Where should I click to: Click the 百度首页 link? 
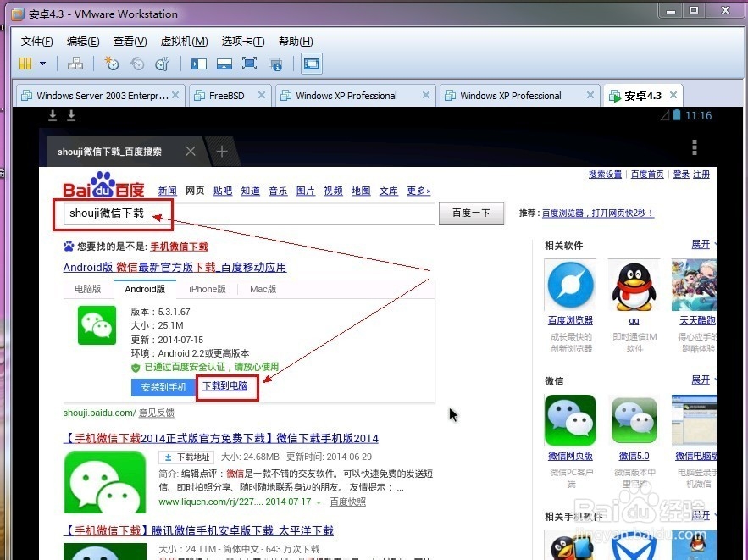647,175
